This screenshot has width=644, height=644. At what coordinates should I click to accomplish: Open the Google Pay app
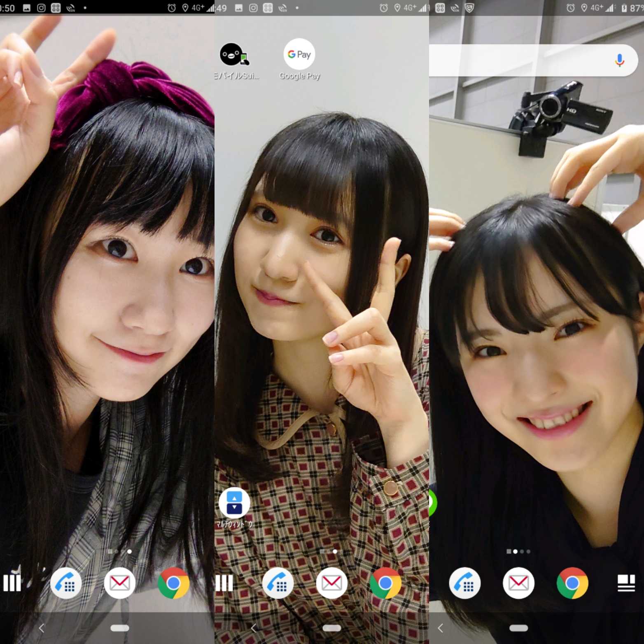tap(299, 54)
